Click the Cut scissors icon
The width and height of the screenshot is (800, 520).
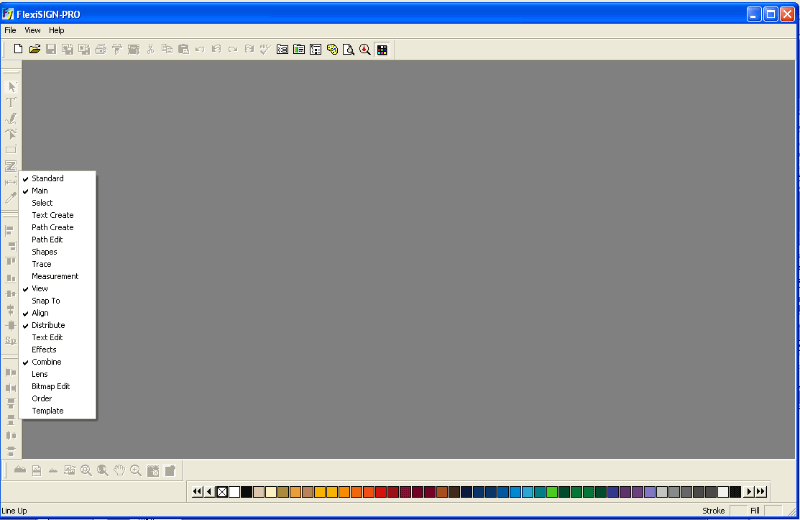(150, 49)
